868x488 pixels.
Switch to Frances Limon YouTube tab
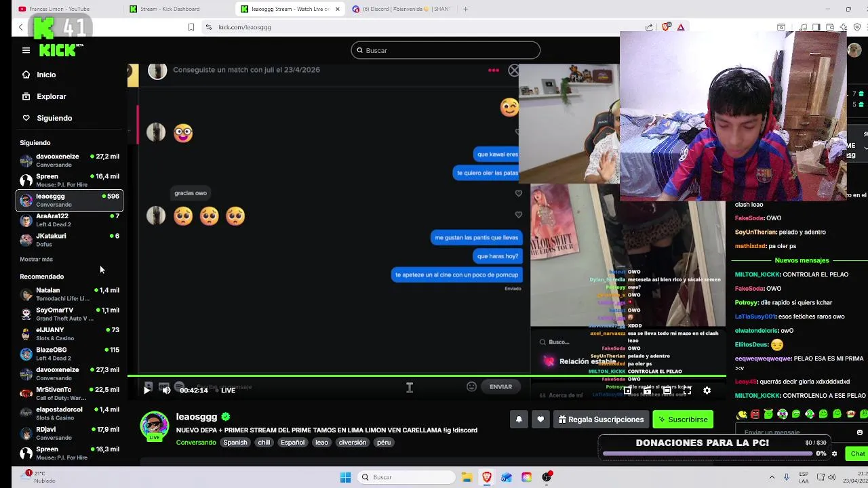pyautogui.click(x=60, y=9)
